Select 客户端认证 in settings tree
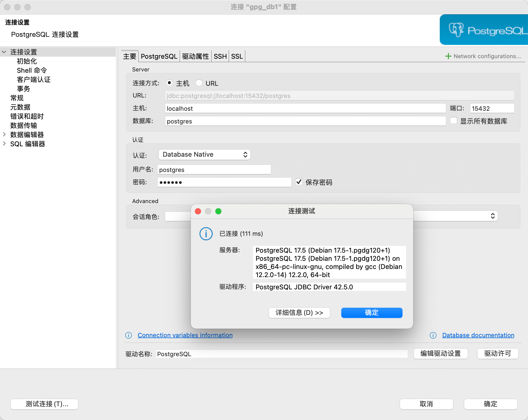 point(34,80)
